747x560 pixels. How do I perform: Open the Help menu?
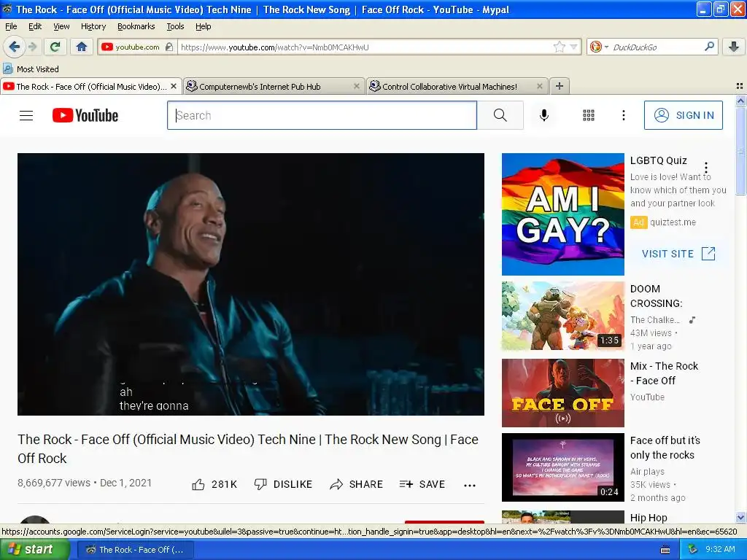click(x=203, y=26)
